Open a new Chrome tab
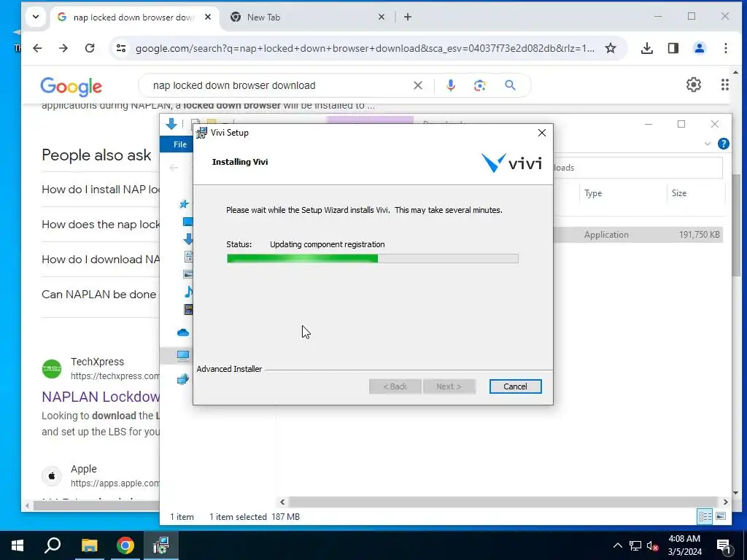This screenshot has width=747, height=560. (x=407, y=17)
